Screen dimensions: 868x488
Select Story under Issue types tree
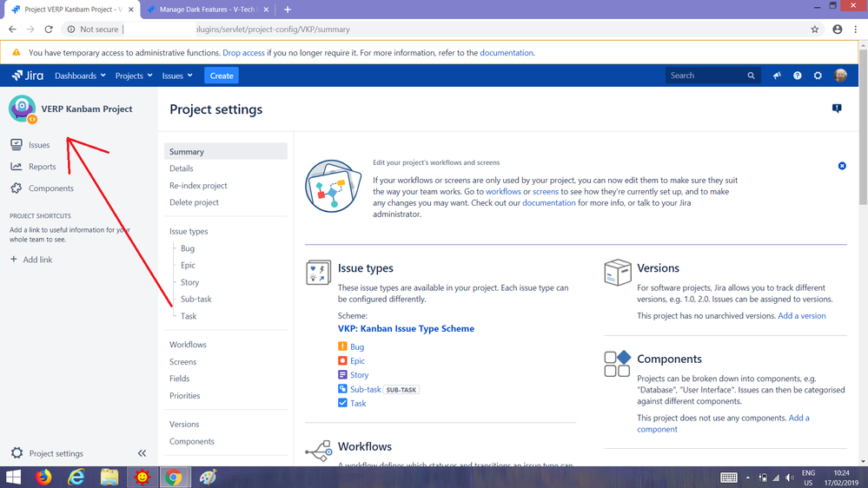(190, 282)
